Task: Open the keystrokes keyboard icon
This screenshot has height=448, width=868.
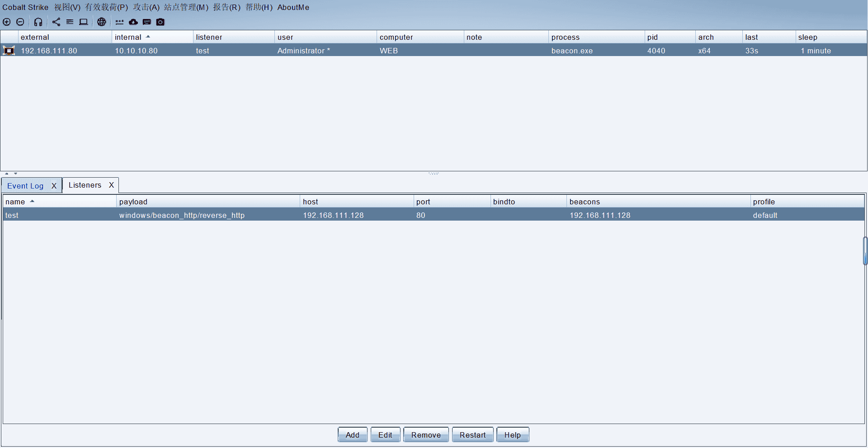Action: (x=147, y=22)
